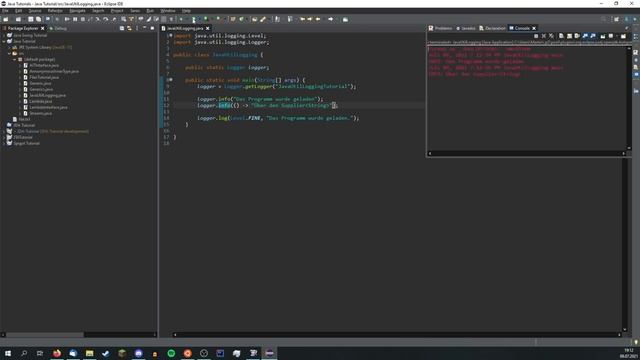The height and width of the screenshot is (360, 640).
Task: Toggle Show Console on standard error change
Action: point(593,36)
